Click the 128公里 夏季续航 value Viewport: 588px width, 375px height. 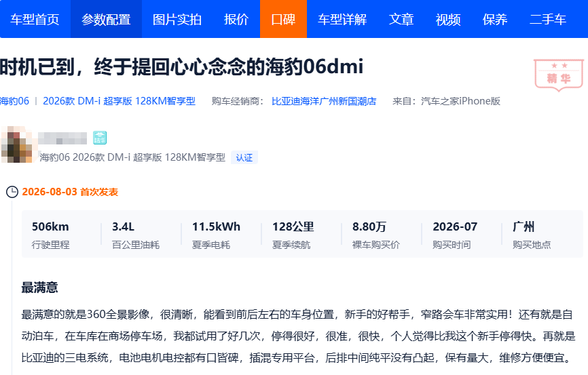[293, 226]
